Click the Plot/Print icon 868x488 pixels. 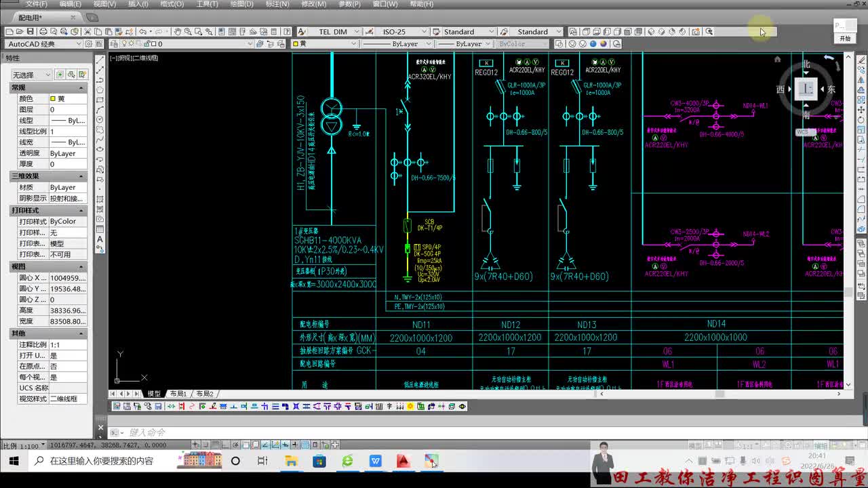pyautogui.click(x=43, y=32)
